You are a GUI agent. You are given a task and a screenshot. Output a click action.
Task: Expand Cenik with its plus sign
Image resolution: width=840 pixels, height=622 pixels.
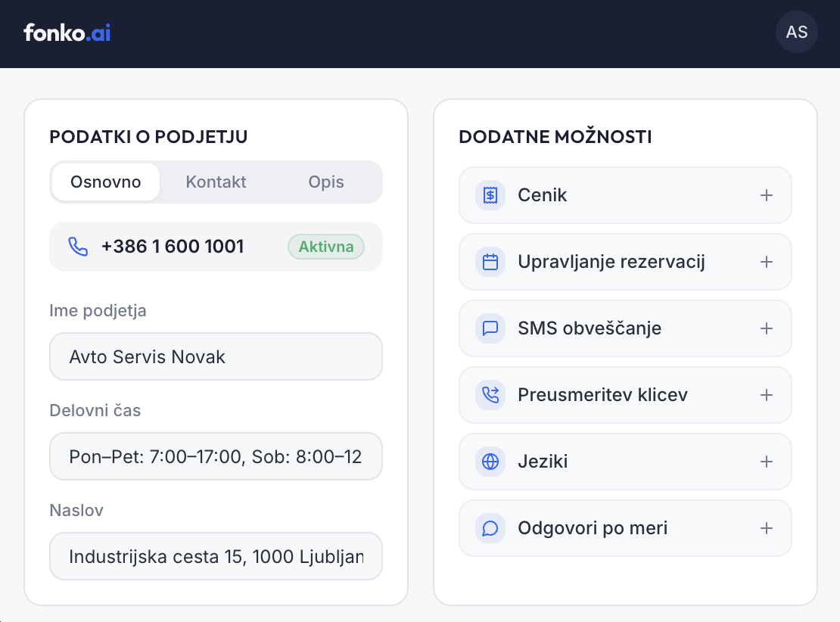point(767,195)
